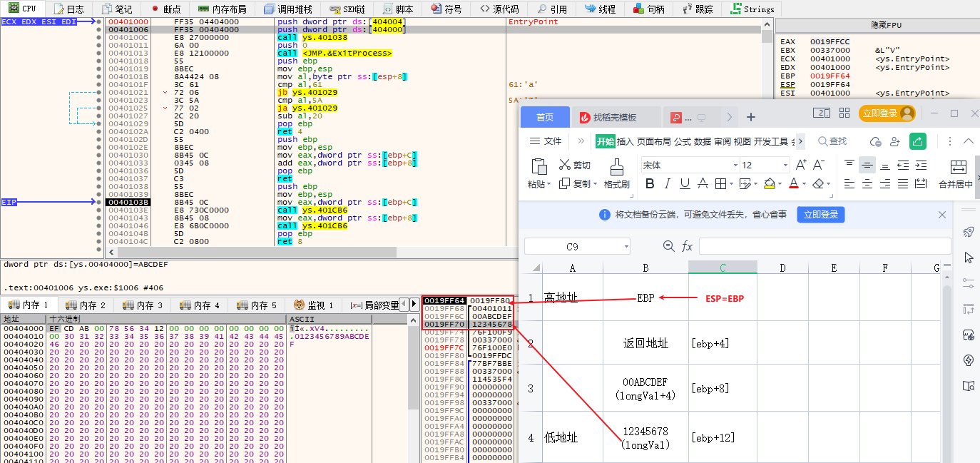Image resolution: width=980 pixels, height=463 pixels.
Task: Toggle align left in WPS
Action: pos(849,183)
